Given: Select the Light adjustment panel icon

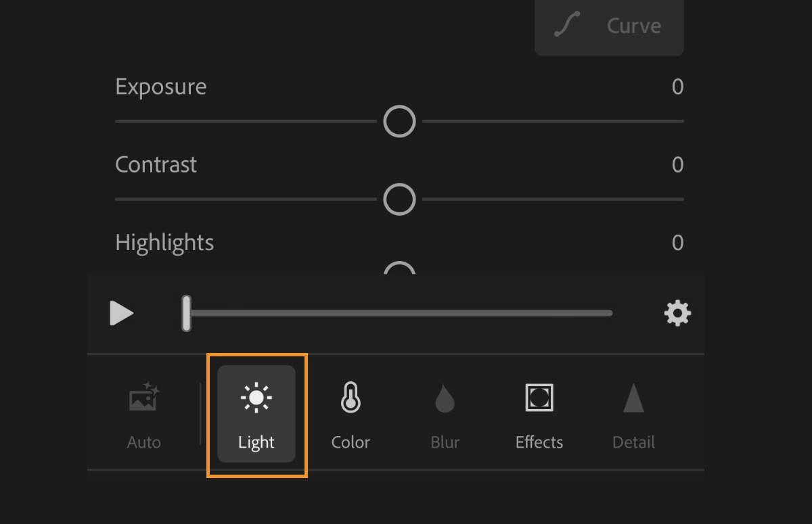Looking at the screenshot, I should 256,398.
